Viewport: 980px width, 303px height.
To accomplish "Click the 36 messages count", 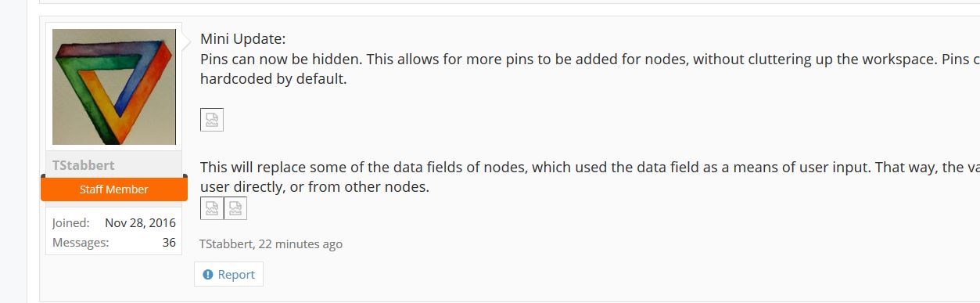I will coord(169,243).
